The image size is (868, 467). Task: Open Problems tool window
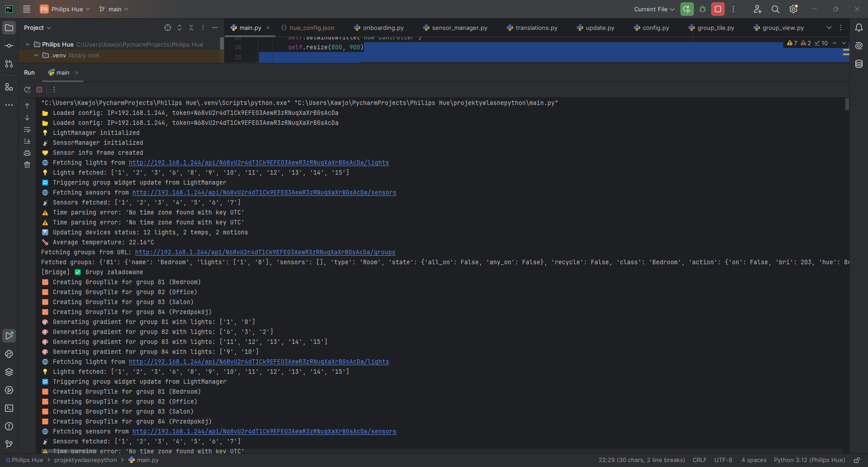coord(9,426)
